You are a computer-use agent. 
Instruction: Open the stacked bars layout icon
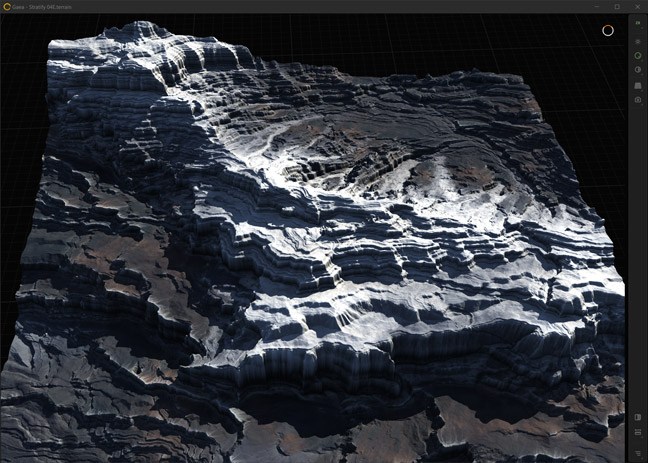638,432
